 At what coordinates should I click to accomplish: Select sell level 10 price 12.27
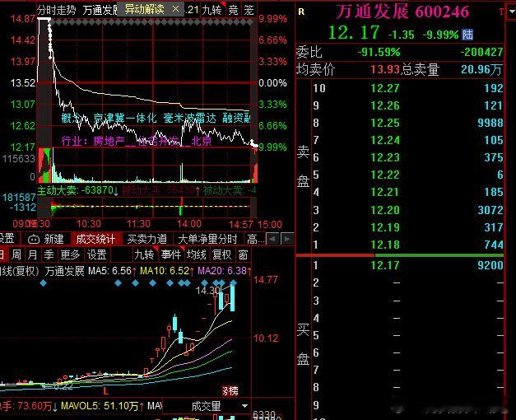tap(385, 88)
